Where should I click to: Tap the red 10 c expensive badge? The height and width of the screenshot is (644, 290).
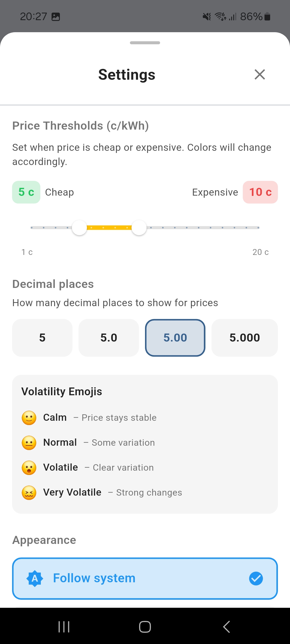pyautogui.click(x=260, y=192)
